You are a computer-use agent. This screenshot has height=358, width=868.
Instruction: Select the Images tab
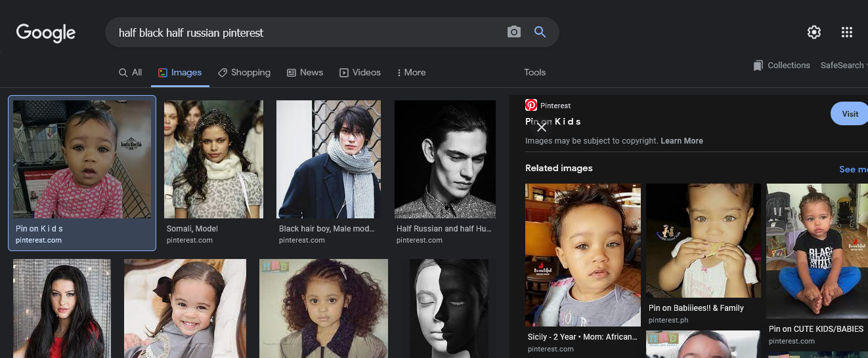[180, 73]
